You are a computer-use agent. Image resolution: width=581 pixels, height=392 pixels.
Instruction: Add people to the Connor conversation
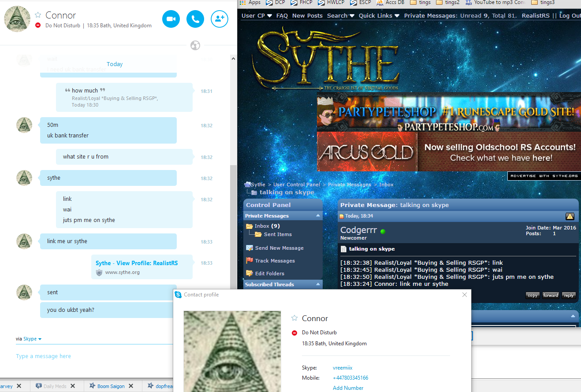coord(220,19)
